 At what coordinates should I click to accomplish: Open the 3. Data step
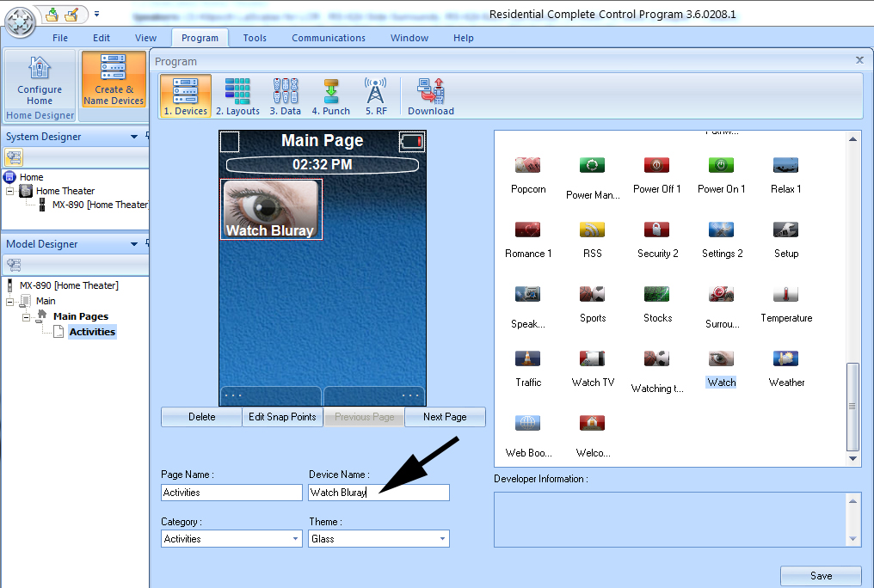coord(286,95)
